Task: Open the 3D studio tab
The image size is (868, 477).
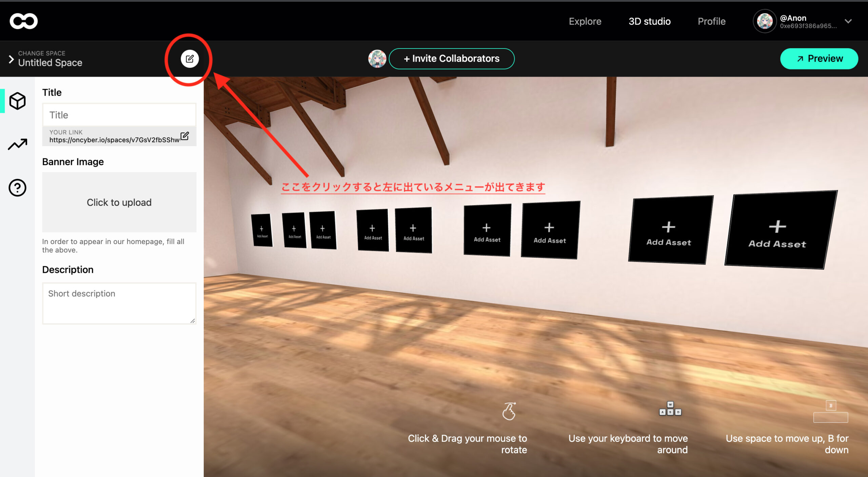Action: point(649,21)
